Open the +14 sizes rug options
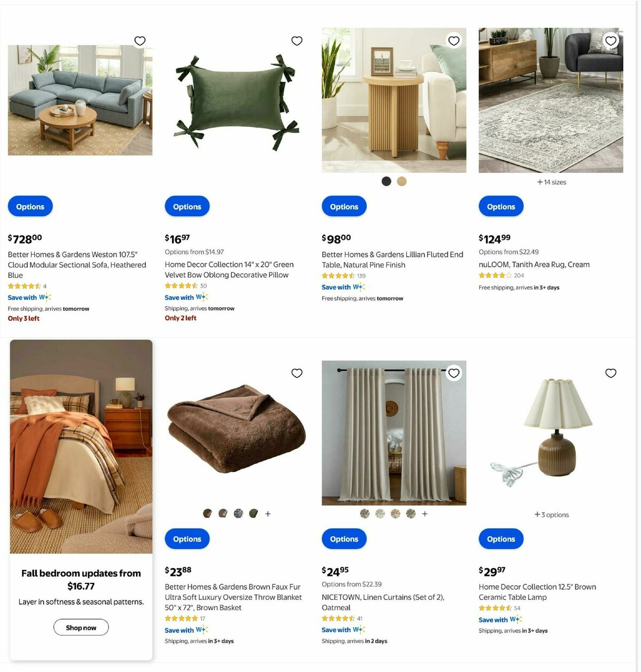The height and width of the screenshot is (672, 641). (x=551, y=182)
